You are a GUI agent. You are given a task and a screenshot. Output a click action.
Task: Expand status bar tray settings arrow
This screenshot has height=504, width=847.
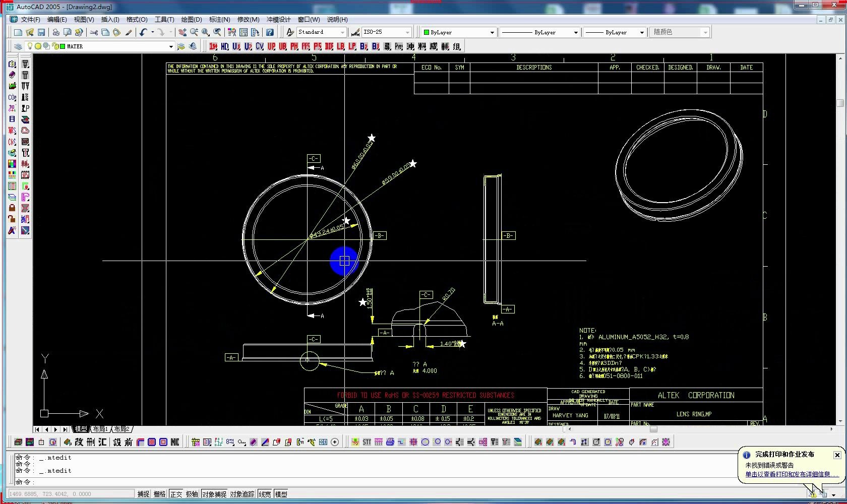[833, 494]
